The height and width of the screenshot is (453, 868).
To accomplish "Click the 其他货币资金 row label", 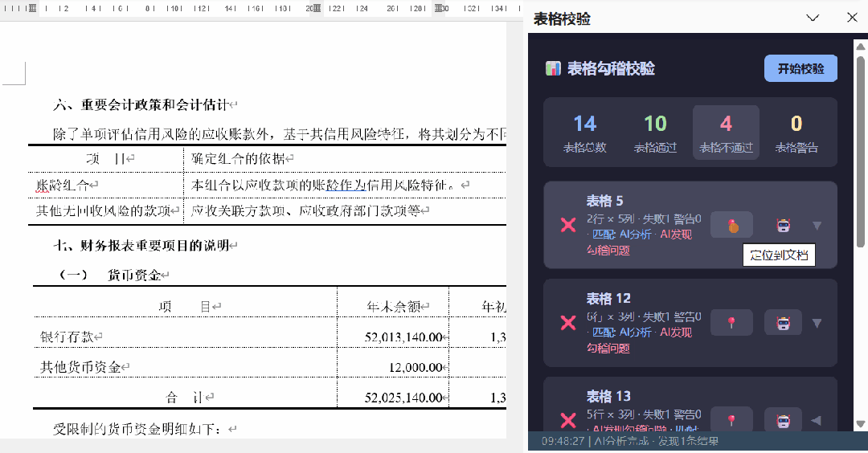I will [81, 367].
